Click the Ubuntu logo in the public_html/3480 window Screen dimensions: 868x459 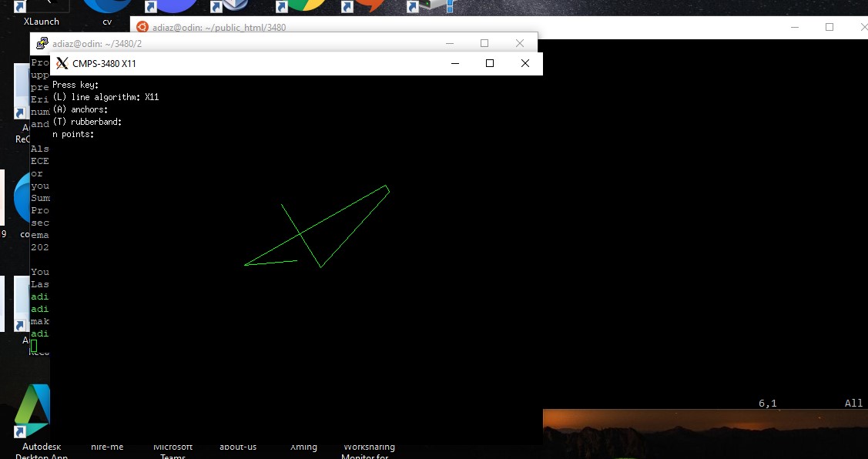tap(142, 27)
